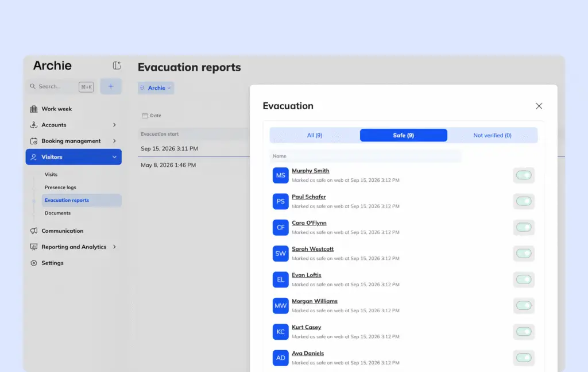Click the CF avatar for Cara O'Flynn
Viewport: 588px width, 372px height.
tap(280, 228)
